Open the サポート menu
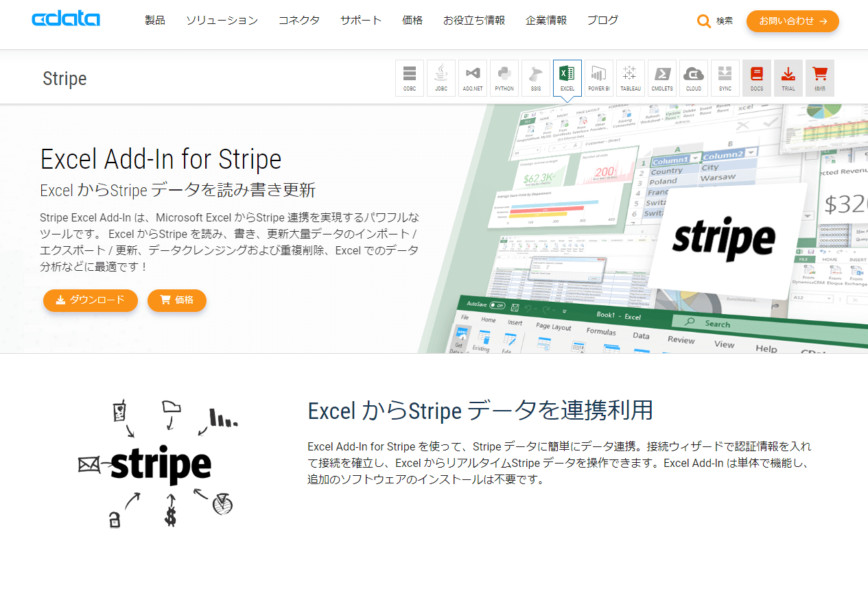The height and width of the screenshot is (589, 868). (x=361, y=21)
